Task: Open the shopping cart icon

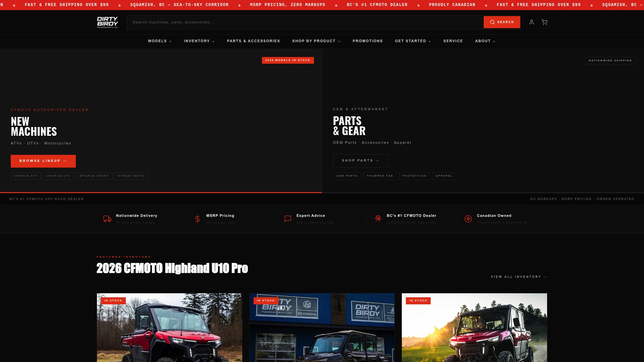Action: (544, 22)
